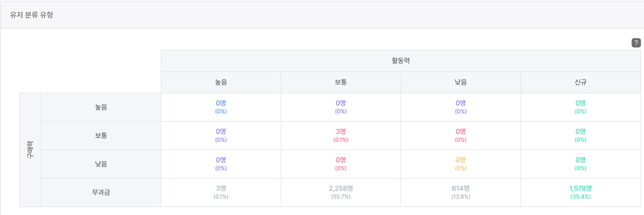644x215 pixels.
Task: Select the 활동력 낮음 column header
Action: 461,83
